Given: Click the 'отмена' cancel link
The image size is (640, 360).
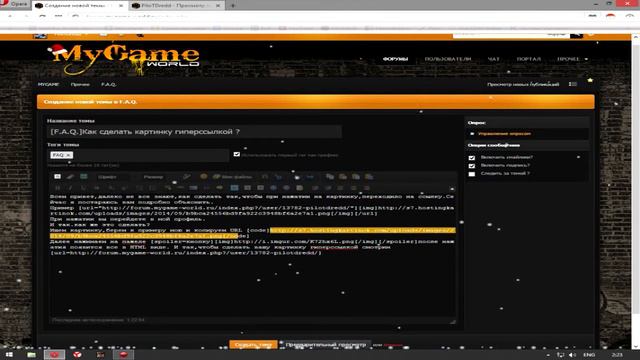Looking at the screenshot, I should [x=393, y=345].
